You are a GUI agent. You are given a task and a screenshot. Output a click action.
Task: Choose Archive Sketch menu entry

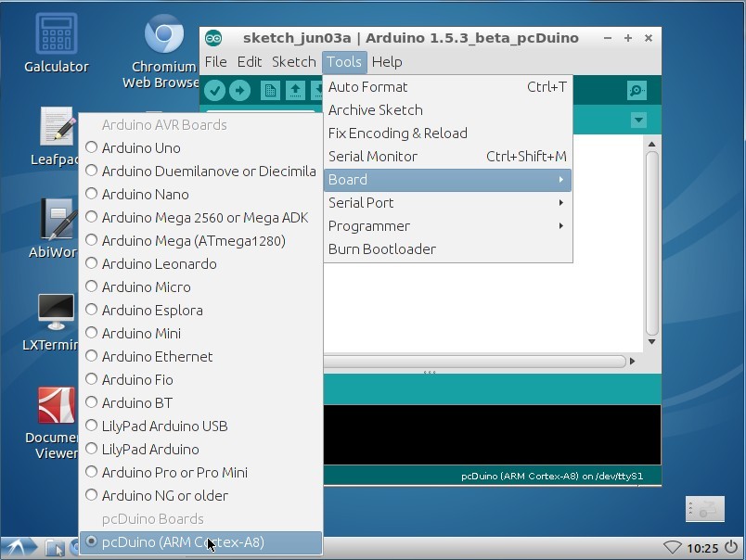click(x=447, y=110)
